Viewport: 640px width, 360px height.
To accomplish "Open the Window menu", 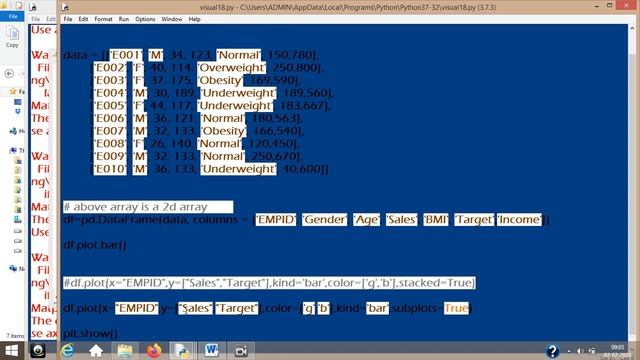I will point(172,19).
